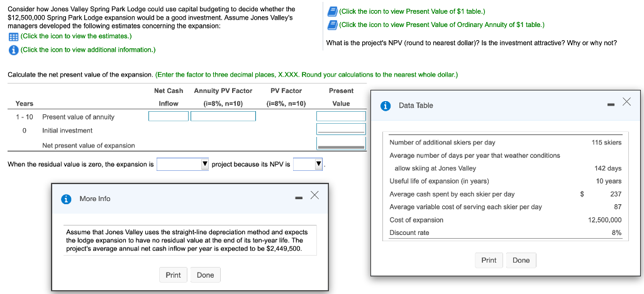Click the More Info dialog info icon
Image resolution: width=644 pixels, height=294 pixels.
(65, 199)
